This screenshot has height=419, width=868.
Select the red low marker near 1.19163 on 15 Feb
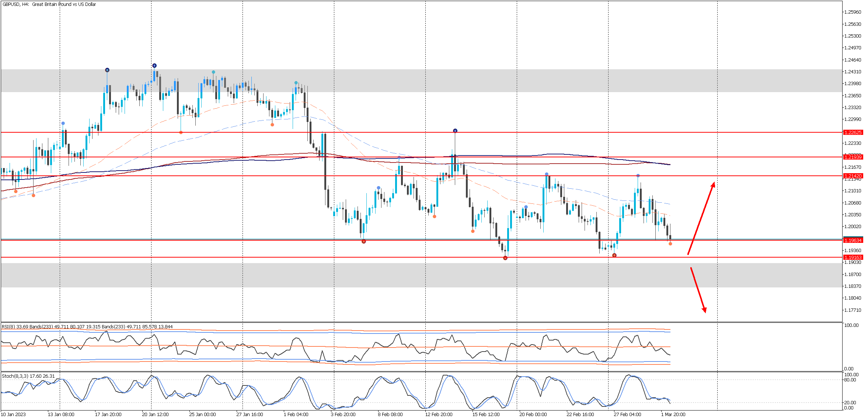coord(505,258)
